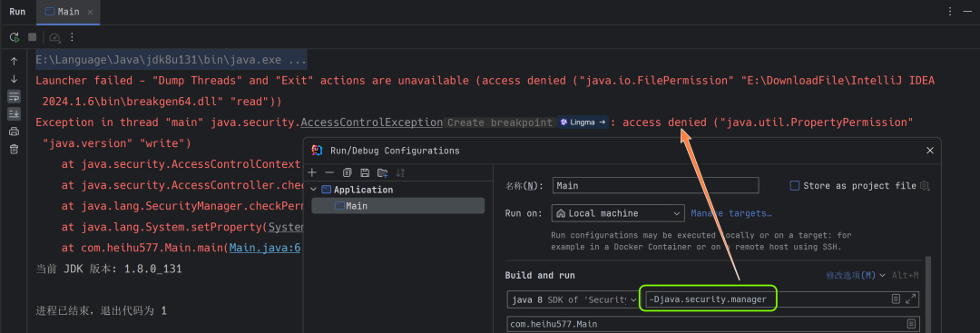Edit the 名称 field containing Main
Image resolution: width=980 pixels, height=333 pixels.
pos(655,186)
